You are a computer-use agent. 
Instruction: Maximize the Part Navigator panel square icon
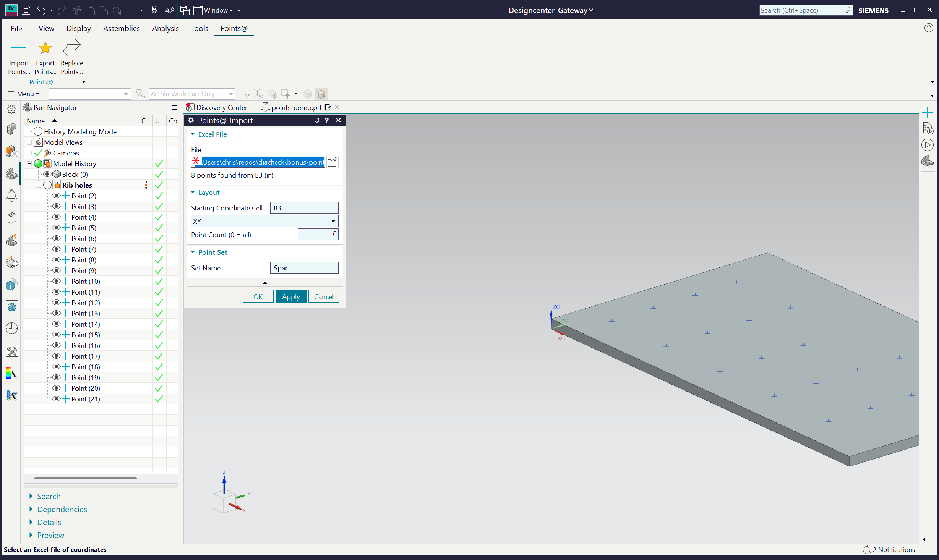click(x=174, y=107)
